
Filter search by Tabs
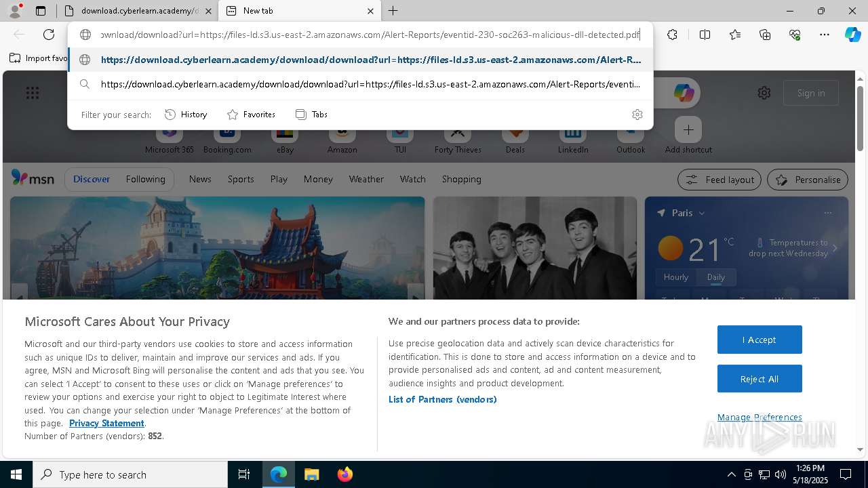pyautogui.click(x=311, y=115)
